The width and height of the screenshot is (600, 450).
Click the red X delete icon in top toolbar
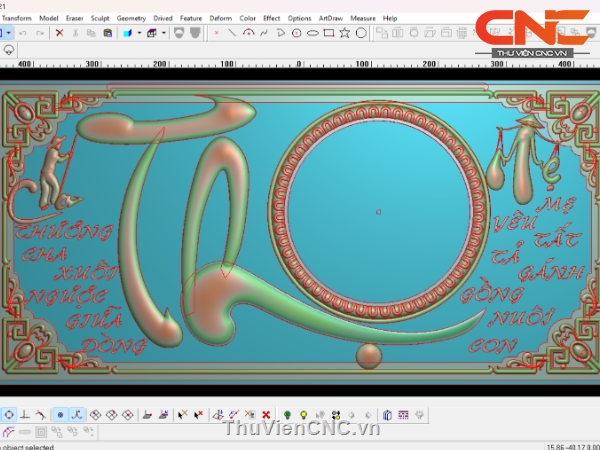(59, 33)
